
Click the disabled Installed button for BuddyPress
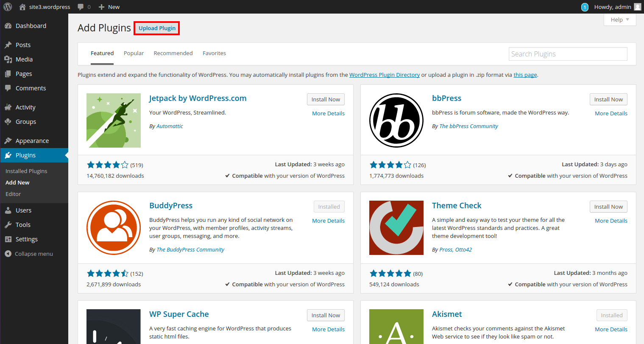329,207
